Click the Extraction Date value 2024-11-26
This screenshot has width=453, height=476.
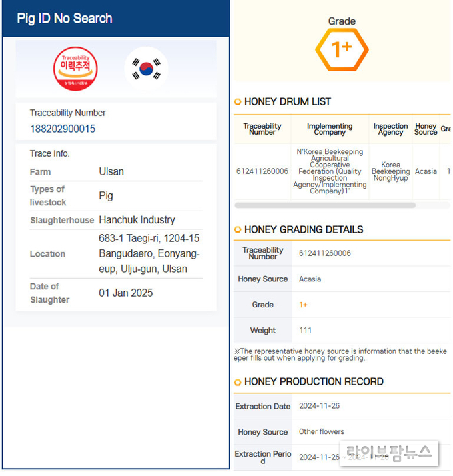pos(320,406)
